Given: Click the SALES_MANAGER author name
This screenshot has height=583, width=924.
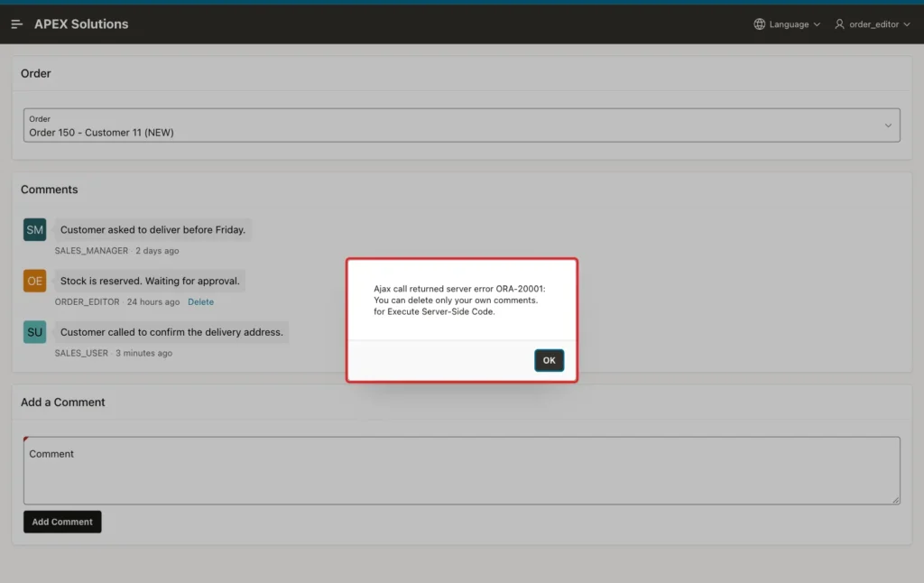Looking at the screenshot, I should coord(91,251).
